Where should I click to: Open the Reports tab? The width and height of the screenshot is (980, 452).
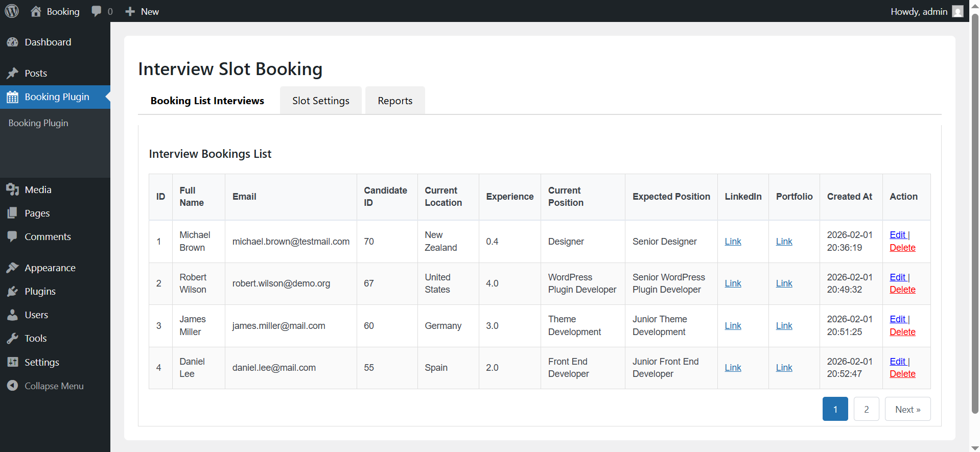pyautogui.click(x=395, y=101)
